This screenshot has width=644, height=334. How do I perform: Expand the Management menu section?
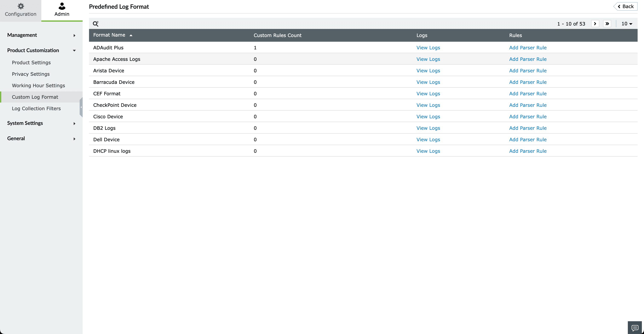[41, 35]
